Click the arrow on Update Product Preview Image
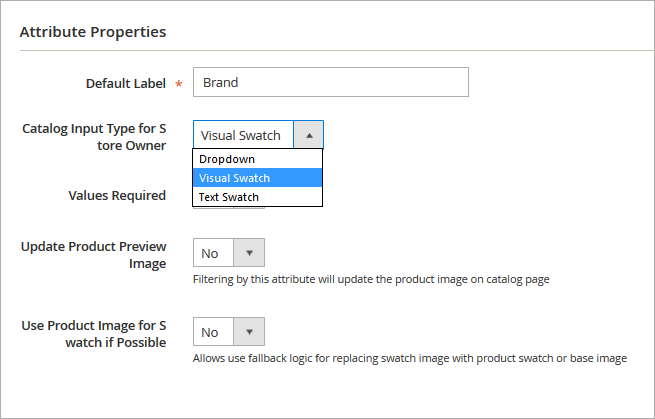This screenshot has width=655, height=419. click(249, 253)
